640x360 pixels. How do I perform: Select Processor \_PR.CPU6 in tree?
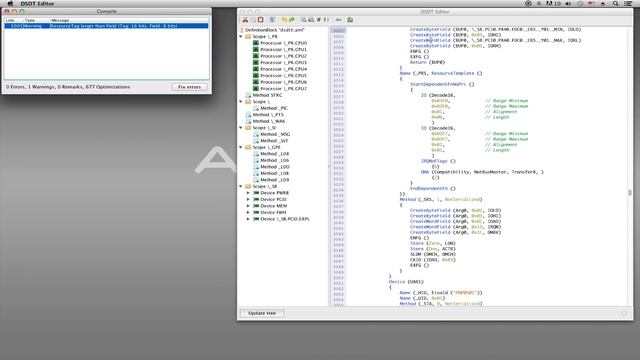pos(283,82)
